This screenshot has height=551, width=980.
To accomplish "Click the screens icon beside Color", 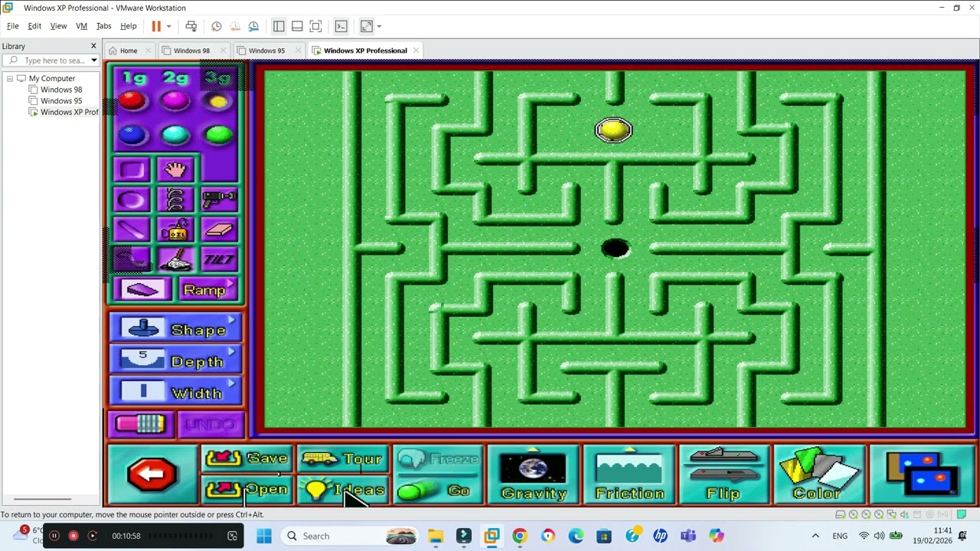I will [x=922, y=475].
